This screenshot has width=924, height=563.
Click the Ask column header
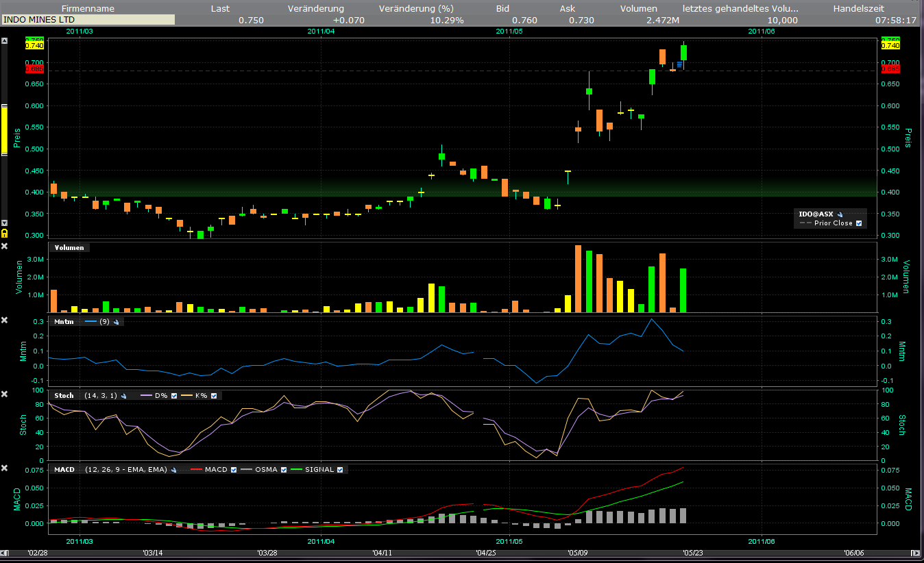[x=567, y=9]
